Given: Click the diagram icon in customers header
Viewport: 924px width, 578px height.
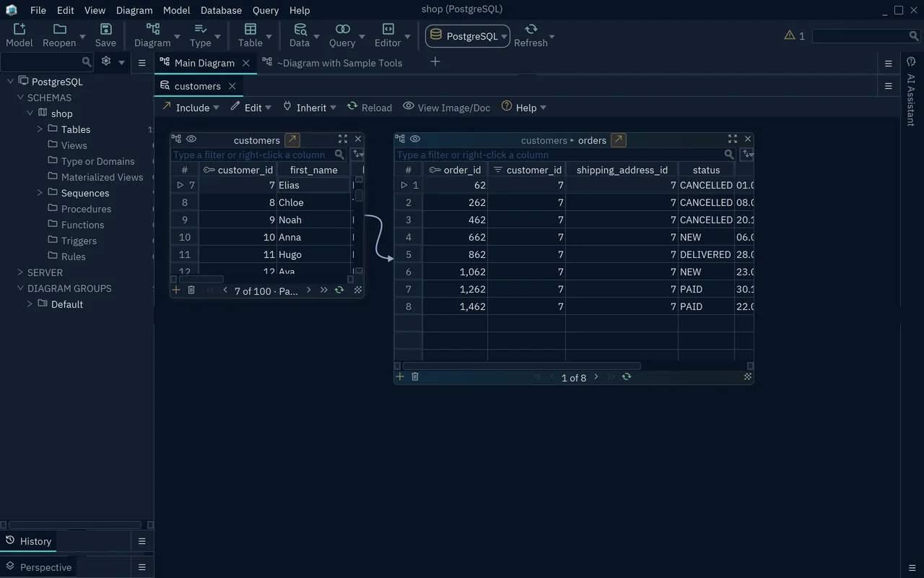Looking at the screenshot, I should coord(176,139).
